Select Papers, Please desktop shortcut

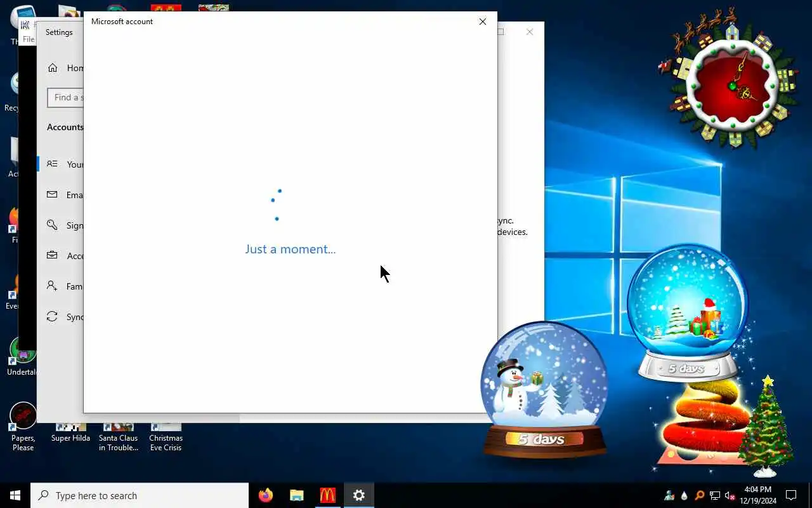(23, 425)
